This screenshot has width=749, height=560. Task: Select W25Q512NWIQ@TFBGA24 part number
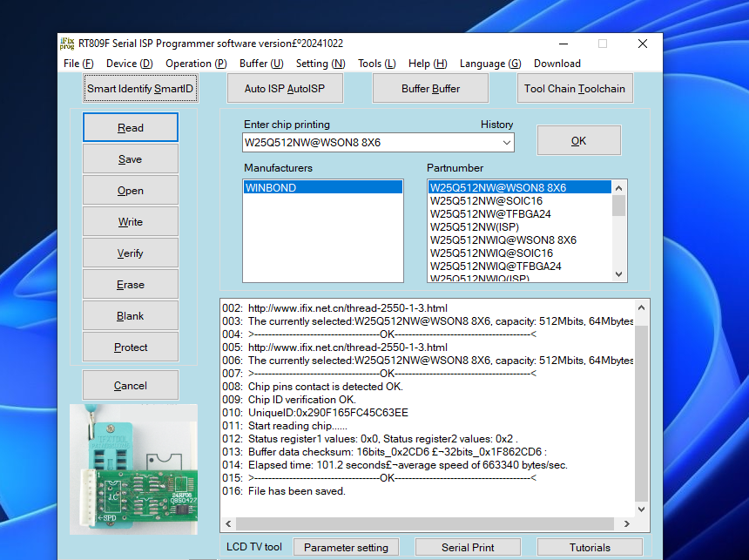[x=519, y=267]
